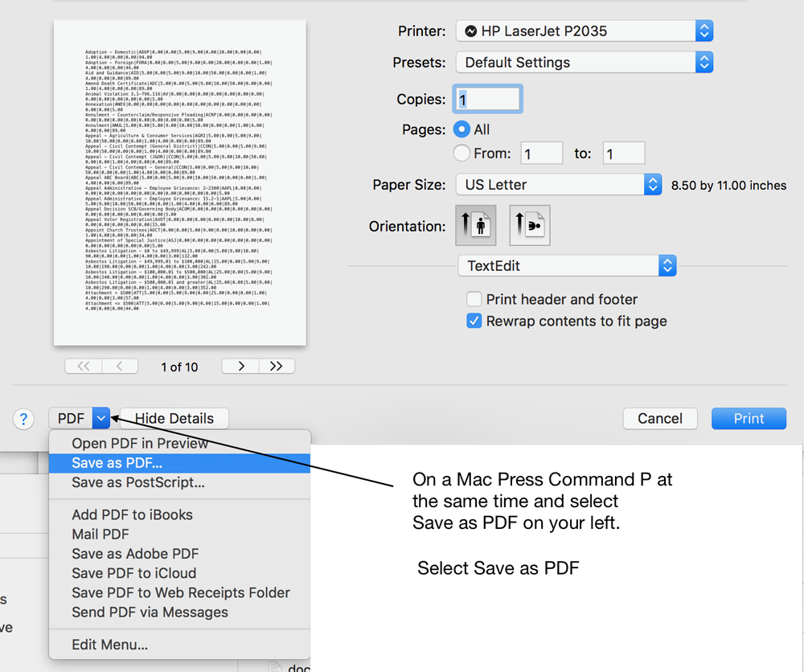Viewport: 804px width, 672px height.
Task: Uncheck Rewrap contents to fit page
Action: [x=474, y=321]
